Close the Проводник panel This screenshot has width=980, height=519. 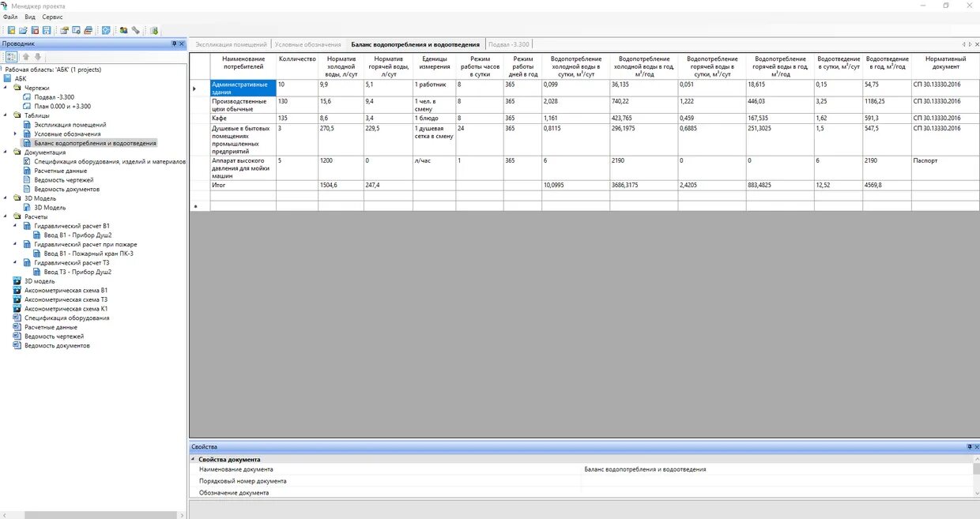click(x=182, y=43)
